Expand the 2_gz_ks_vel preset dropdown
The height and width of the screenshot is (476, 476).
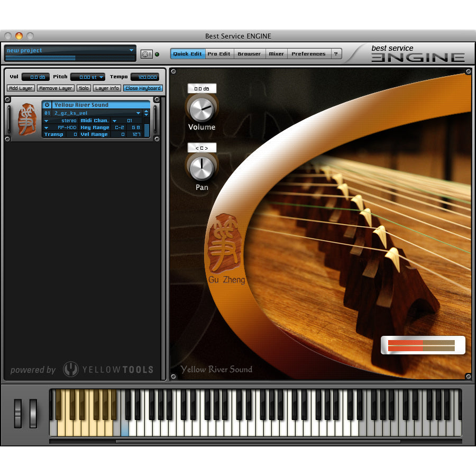coord(139,113)
